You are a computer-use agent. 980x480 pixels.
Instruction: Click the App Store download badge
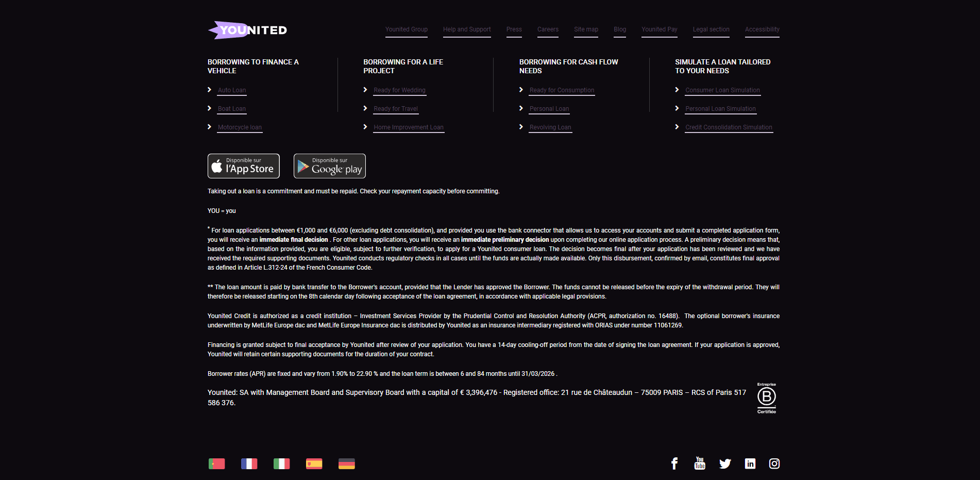244,166
